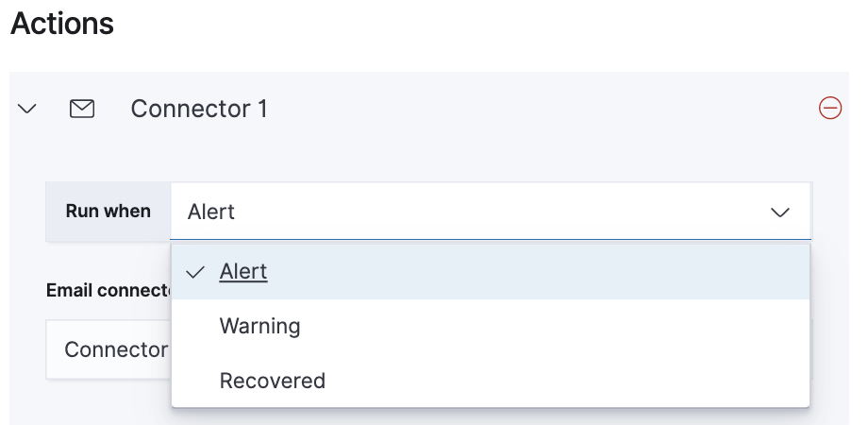Click the checkmark beside the Alert option
Image resolution: width=868 pixels, height=425 pixels.
point(196,272)
